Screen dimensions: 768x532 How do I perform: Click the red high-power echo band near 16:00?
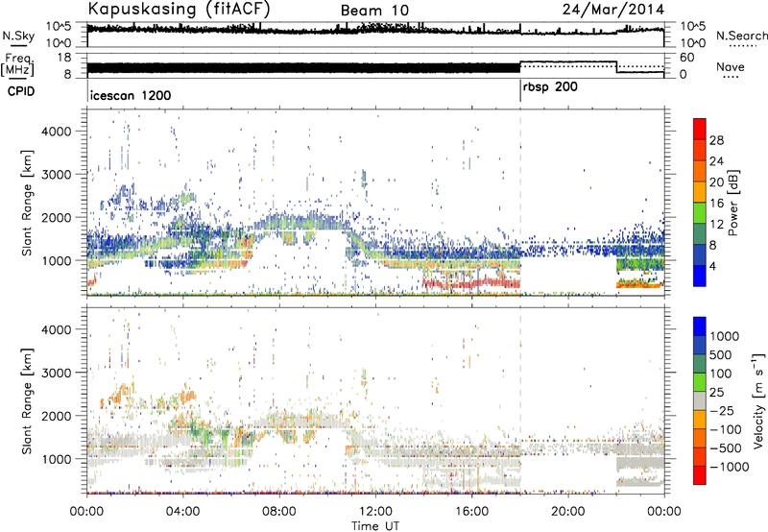pyautogui.click(x=471, y=283)
